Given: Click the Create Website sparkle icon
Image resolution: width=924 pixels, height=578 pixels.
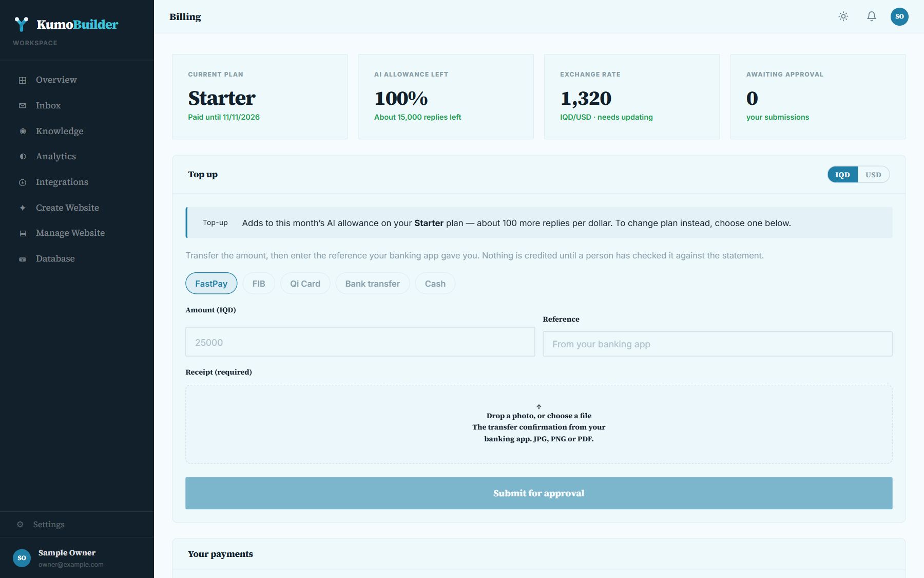Looking at the screenshot, I should pos(23,208).
